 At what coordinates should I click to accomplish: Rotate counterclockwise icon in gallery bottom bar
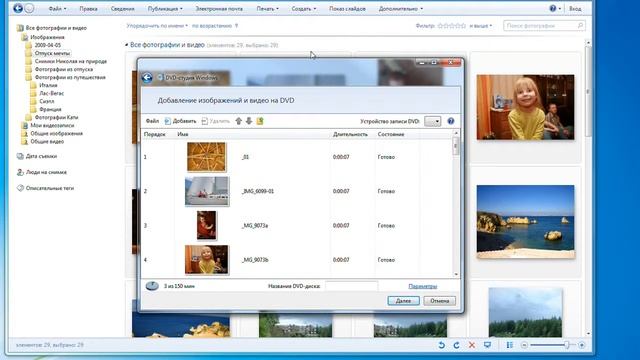pyautogui.click(x=441, y=345)
